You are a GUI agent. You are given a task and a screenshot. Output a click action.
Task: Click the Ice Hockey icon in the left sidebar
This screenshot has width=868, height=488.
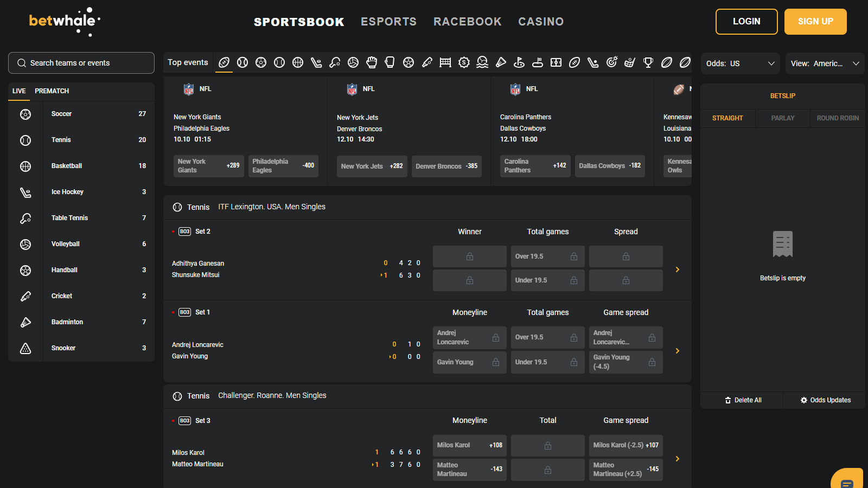coord(25,192)
